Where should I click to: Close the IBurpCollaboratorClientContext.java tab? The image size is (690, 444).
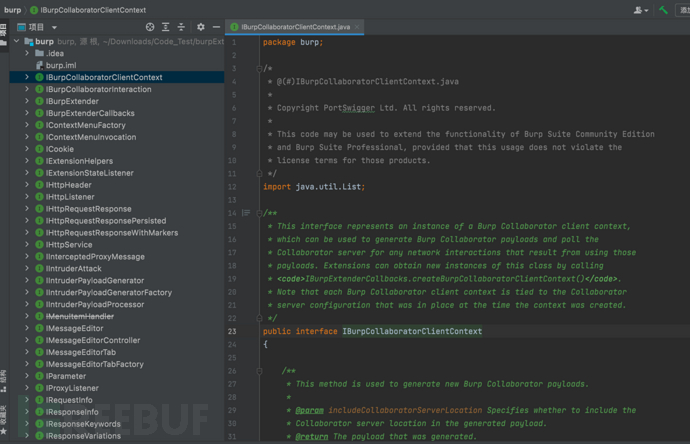[x=358, y=27]
